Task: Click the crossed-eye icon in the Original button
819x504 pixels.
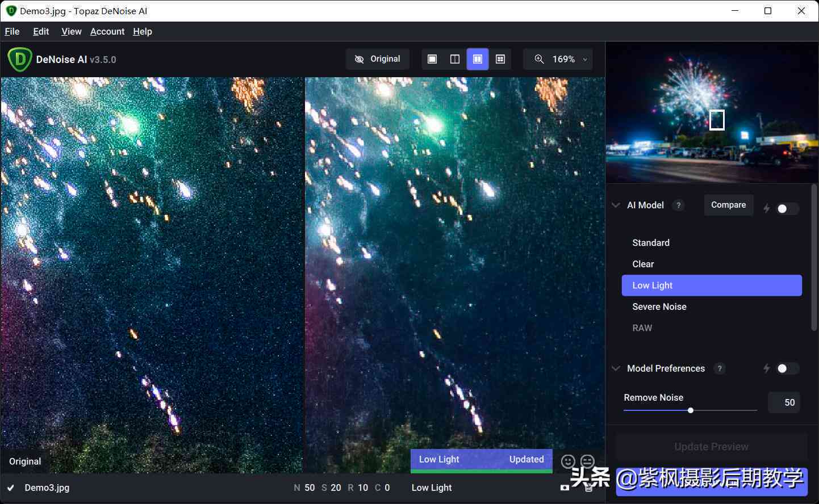Action: point(359,59)
